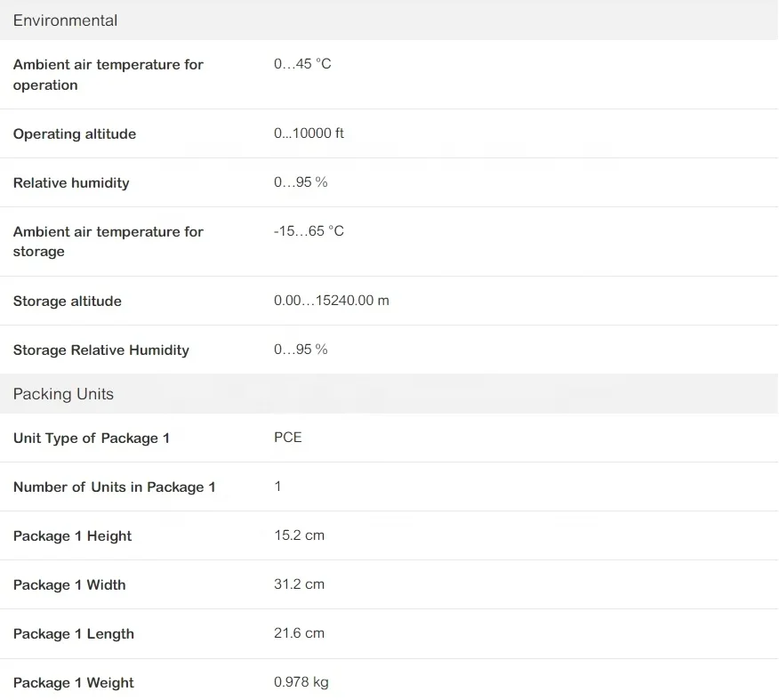The height and width of the screenshot is (700, 779).
Task: Select the 0.978 kg package weight value
Action: click(x=301, y=681)
